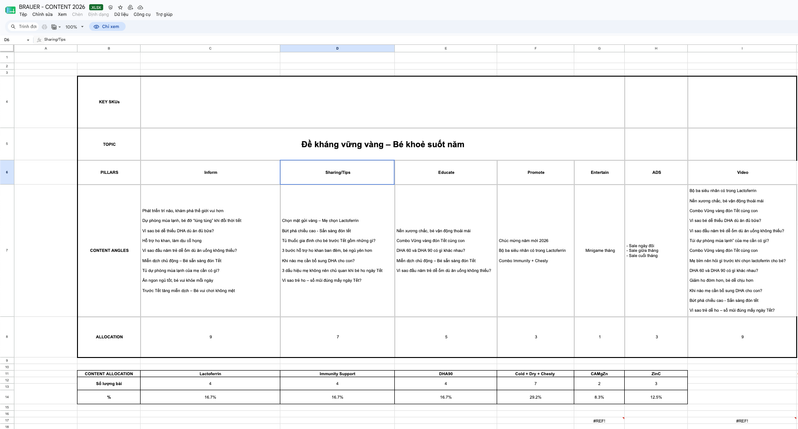The height and width of the screenshot is (429, 798).
Task: Click the 12.5% percentage cell
Action: pos(656,397)
